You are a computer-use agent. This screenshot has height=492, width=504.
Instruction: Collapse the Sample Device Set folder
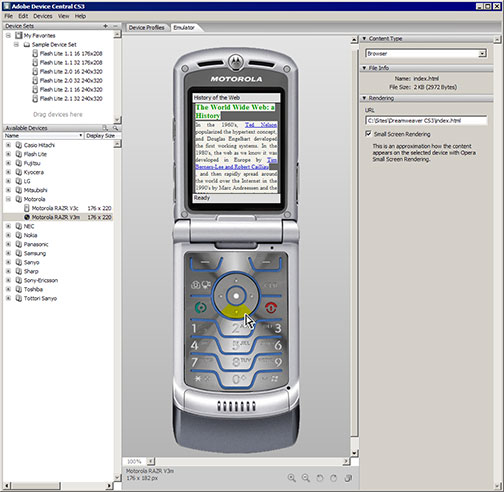coord(16,44)
